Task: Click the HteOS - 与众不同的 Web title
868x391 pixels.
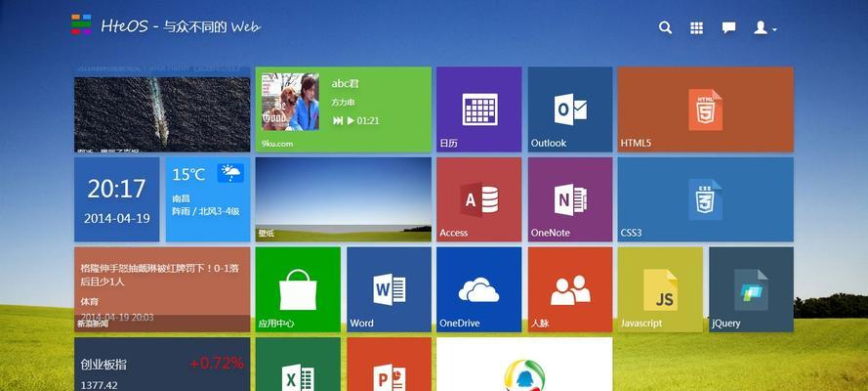Action: pyautogui.click(x=181, y=26)
